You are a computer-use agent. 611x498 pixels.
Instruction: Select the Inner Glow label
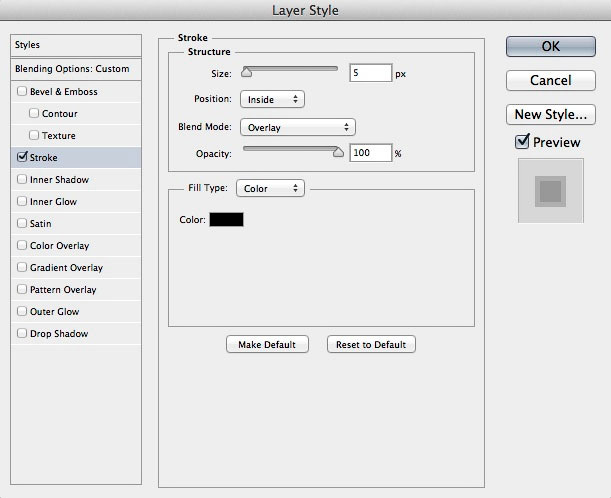pyautogui.click(x=53, y=201)
